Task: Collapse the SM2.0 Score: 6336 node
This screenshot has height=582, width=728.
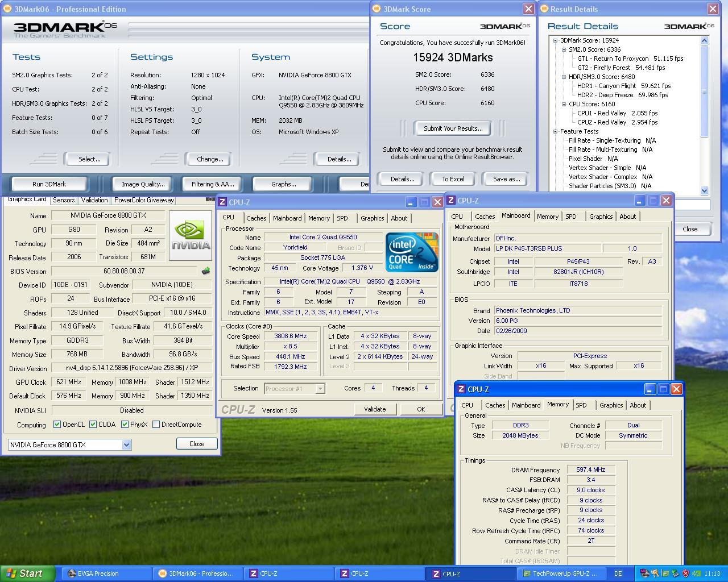Action: tap(564, 49)
